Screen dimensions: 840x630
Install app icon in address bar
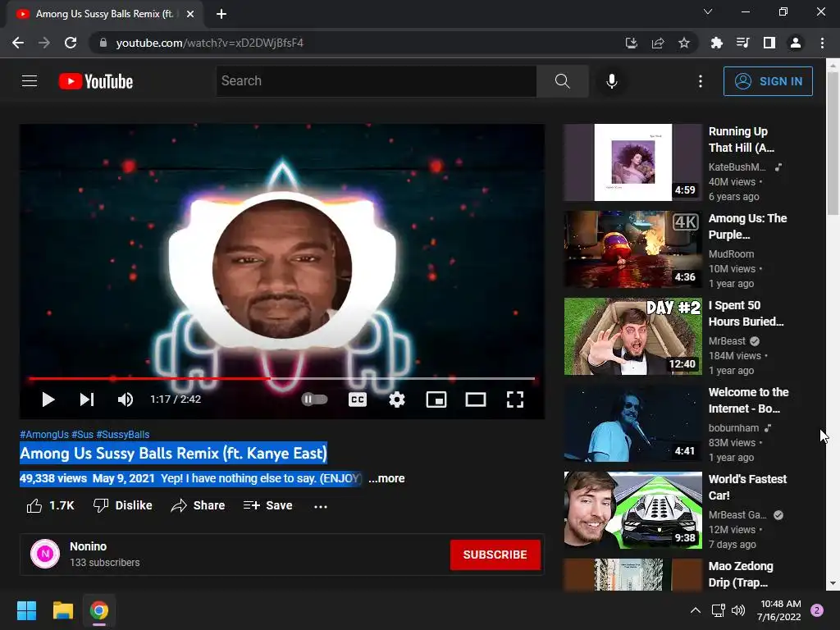(x=632, y=43)
